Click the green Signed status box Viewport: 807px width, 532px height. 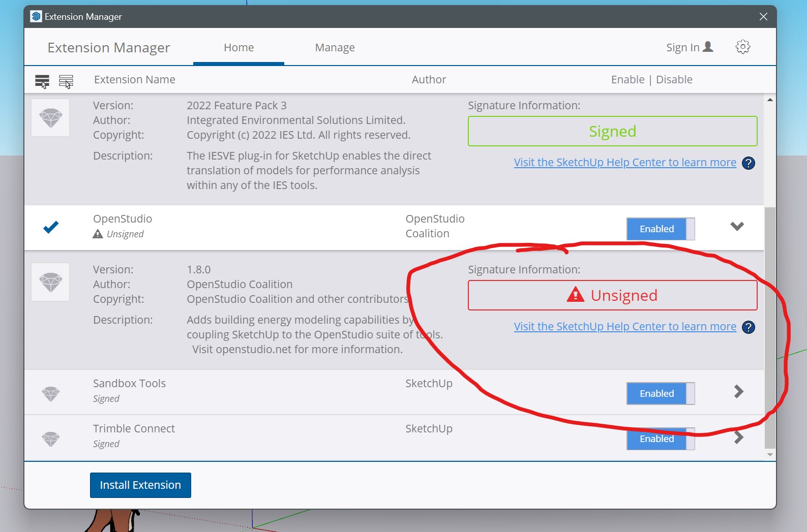[612, 131]
